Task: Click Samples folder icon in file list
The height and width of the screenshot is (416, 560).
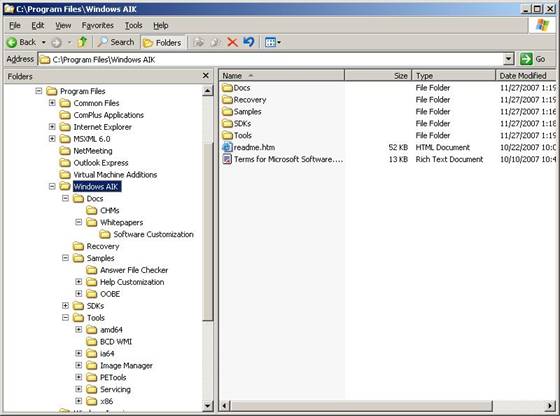Action: pos(227,112)
